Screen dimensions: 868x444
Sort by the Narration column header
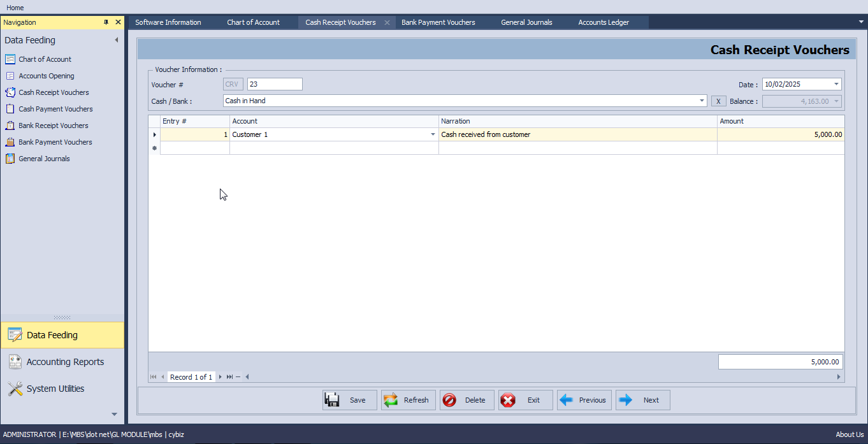(578, 121)
